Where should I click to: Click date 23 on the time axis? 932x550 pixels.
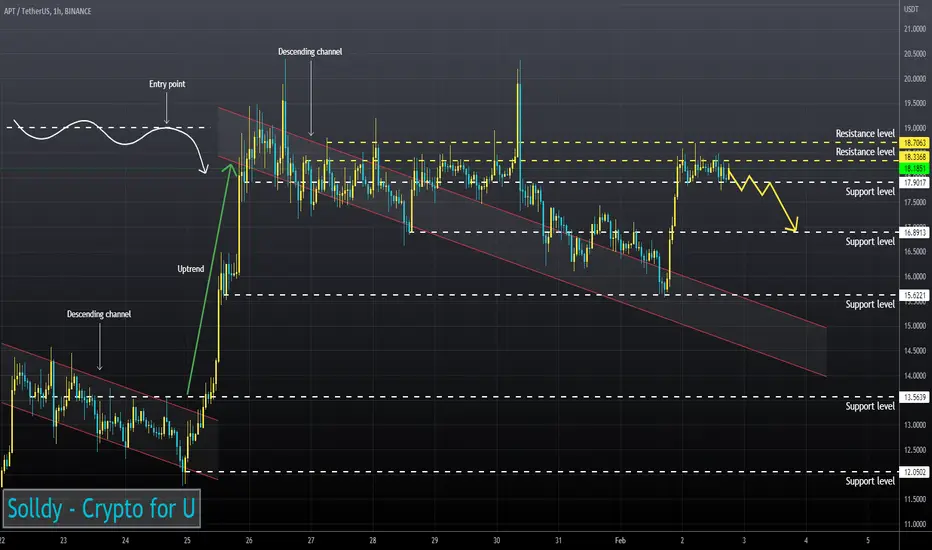(x=64, y=540)
